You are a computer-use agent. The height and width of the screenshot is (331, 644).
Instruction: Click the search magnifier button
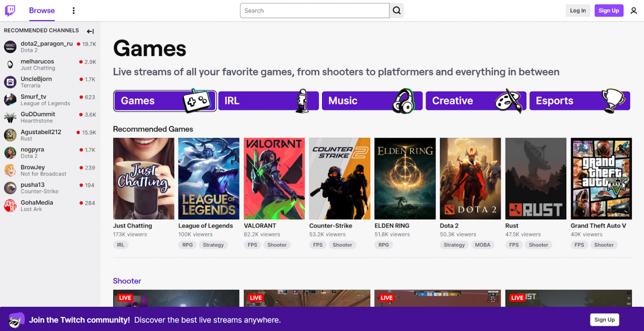coord(396,10)
